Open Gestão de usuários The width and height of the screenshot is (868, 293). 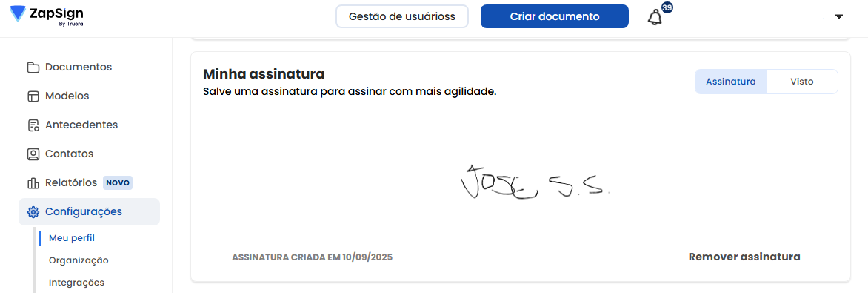point(402,16)
